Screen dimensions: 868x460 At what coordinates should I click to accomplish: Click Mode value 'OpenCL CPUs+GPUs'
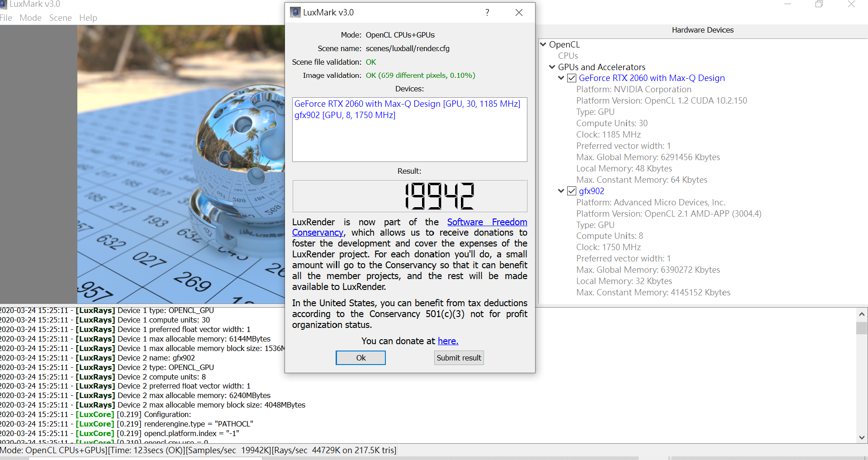point(400,35)
